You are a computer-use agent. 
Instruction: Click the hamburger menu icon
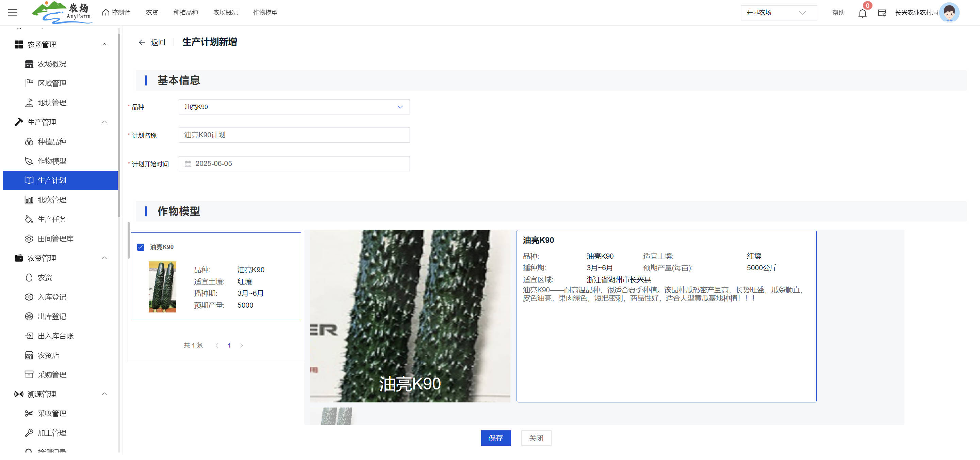point(13,13)
